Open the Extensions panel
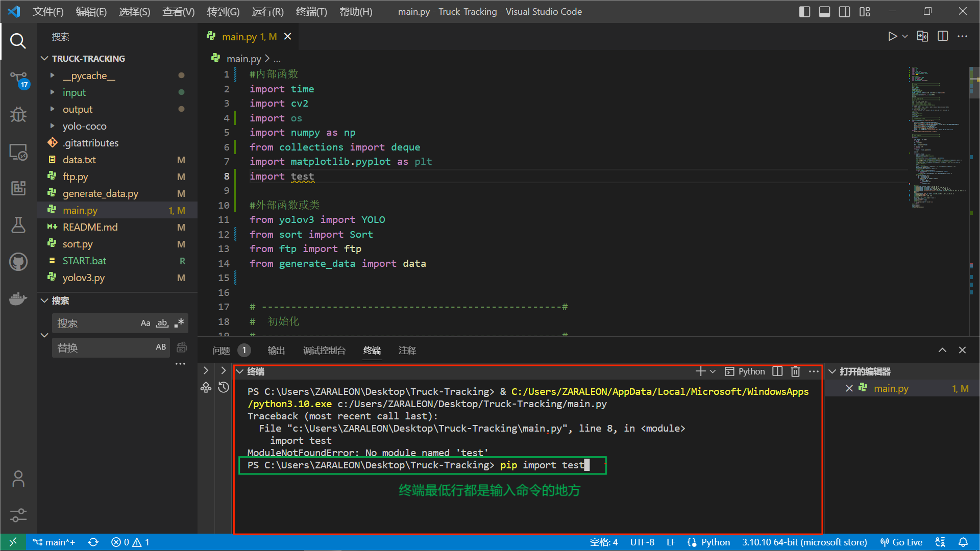 pos(17,188)
